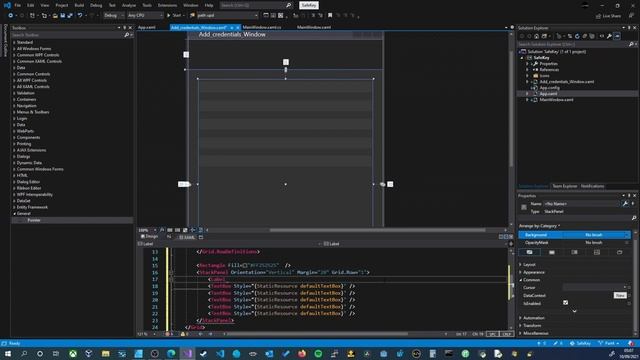Switch to the Team Explorer tab
This screenshot has width=640, height=360.
(x=565, y=186)
